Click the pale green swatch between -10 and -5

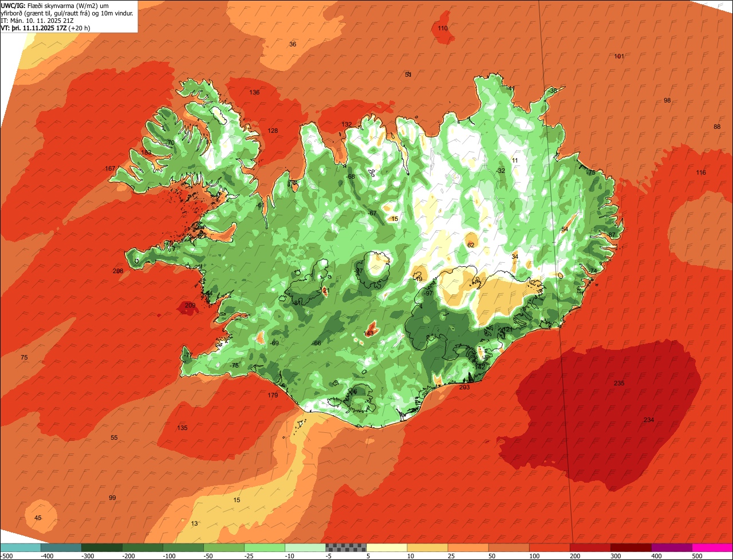pos(305,547)
